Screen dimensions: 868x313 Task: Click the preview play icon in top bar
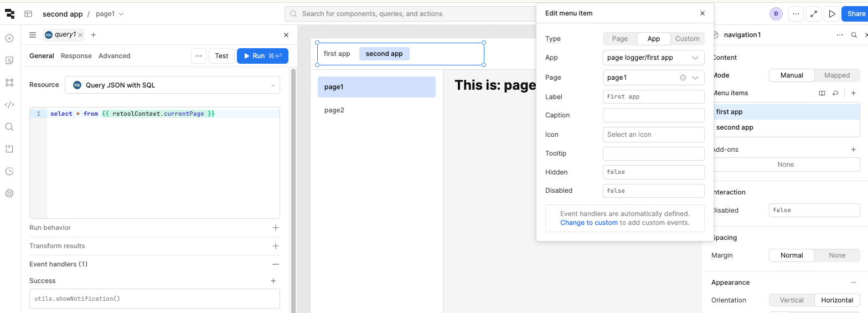tap(831, 14)
